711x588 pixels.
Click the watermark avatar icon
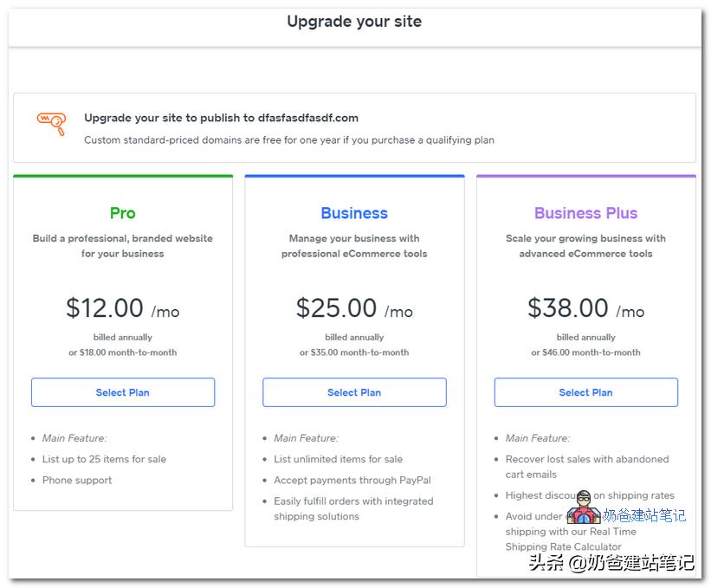583,507
